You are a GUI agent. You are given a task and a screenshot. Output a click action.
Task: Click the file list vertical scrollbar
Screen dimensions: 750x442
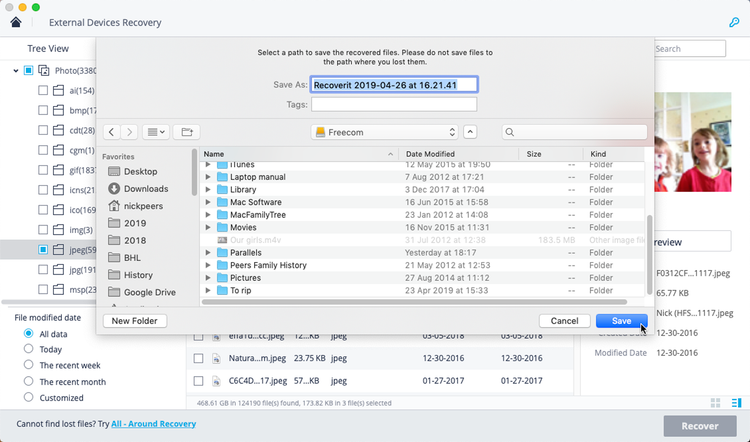[x=650, y=255]
